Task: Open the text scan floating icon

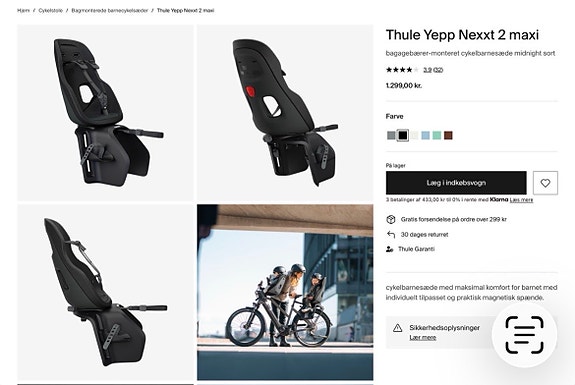Action: (524, 335)
